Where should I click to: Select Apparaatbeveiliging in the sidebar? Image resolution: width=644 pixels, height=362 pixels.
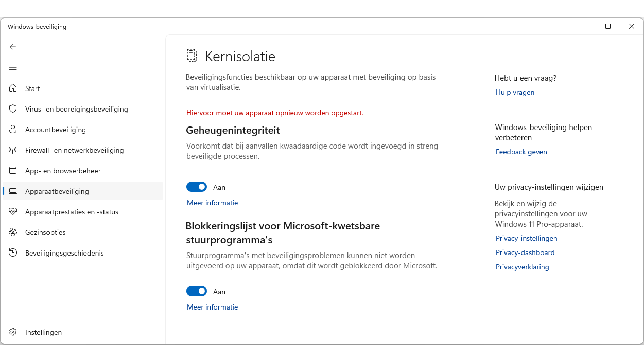pos(57,191)
